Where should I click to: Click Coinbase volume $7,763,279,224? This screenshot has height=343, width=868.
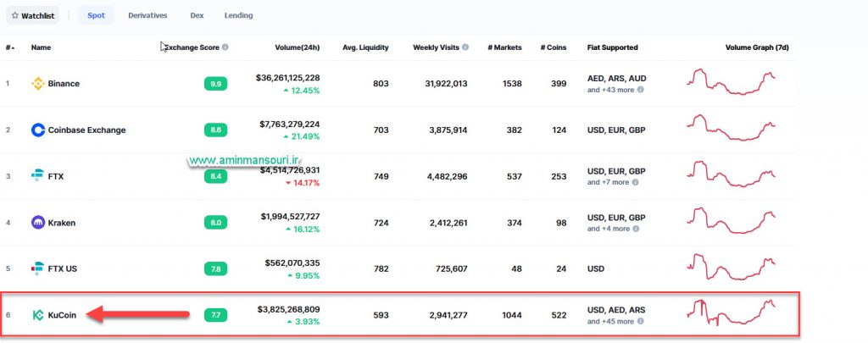(x=290, y=124)
